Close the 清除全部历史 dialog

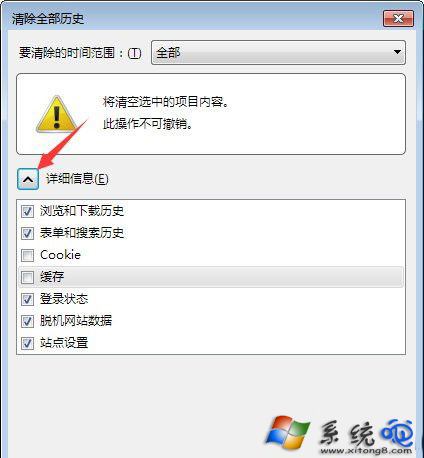pos(398,18)
